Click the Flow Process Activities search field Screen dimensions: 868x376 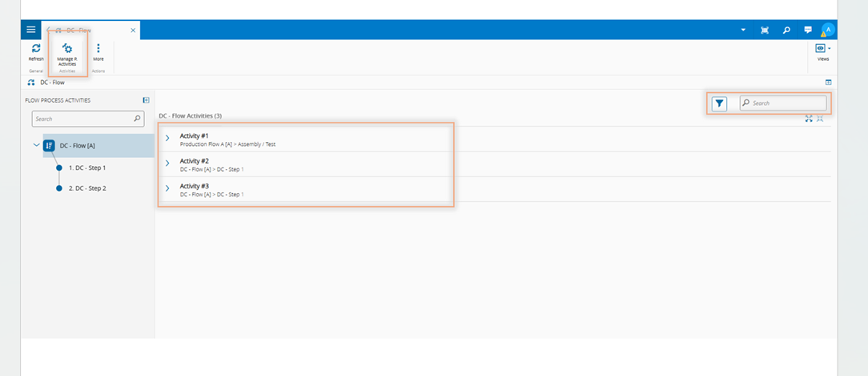pyautogui.click(x=88, y=119)
